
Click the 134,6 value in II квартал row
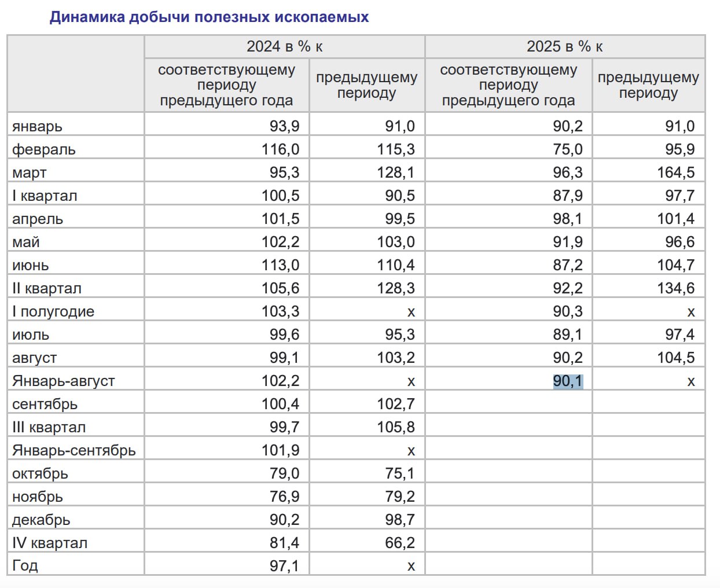point(675,288)
